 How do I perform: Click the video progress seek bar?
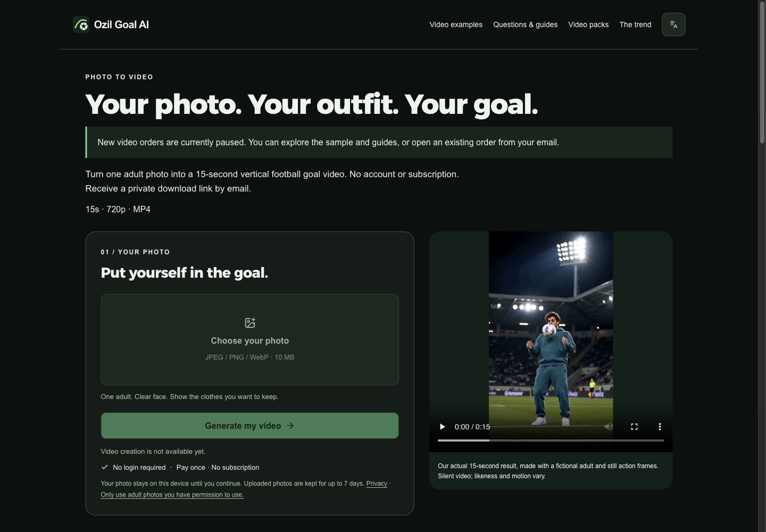[x=551, y=440]
